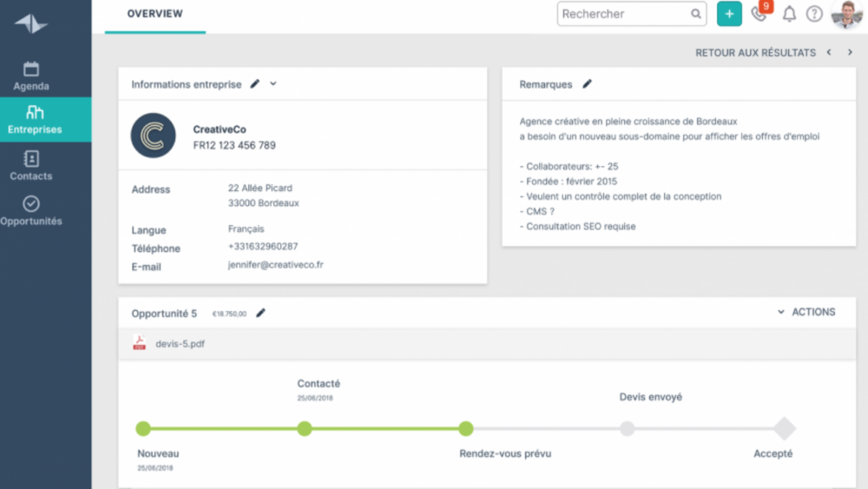Edit Remarques with the pencil icon

tap(588, 84)
